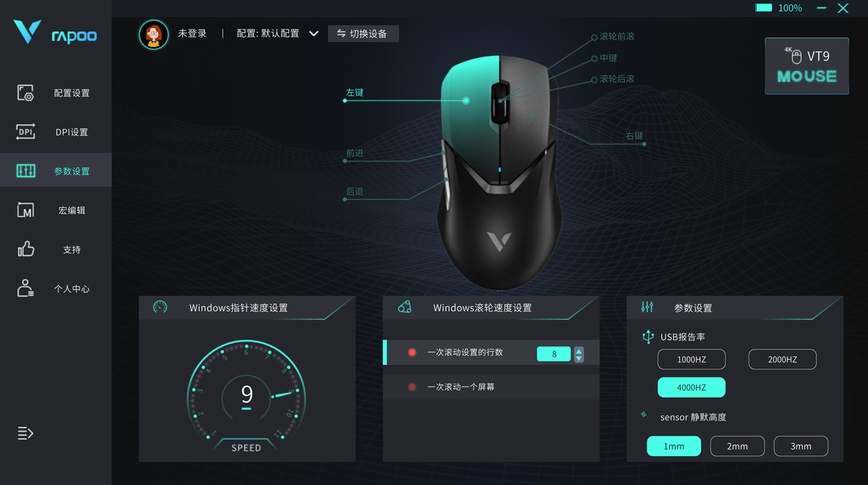The height and width of the screenshot is (485, 868).
Task: Choose the 2000HZ USB report rate
Action: point(782,359)
